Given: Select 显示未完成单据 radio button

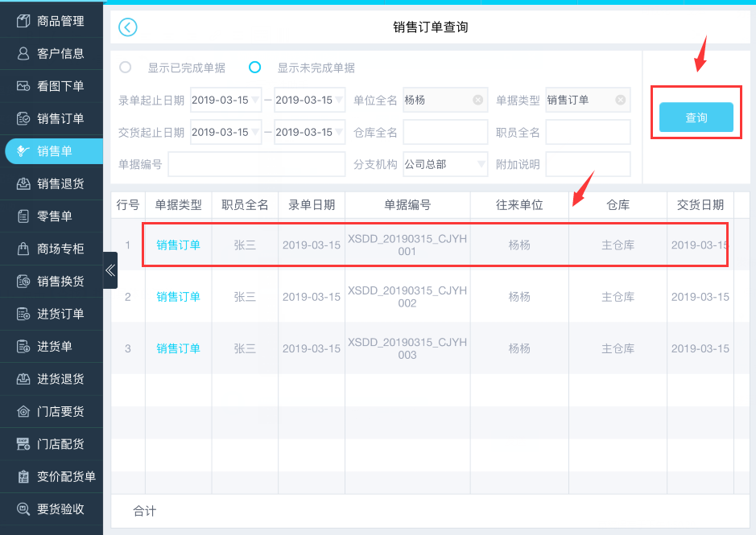Looking at the screenshot, I should pos(254,68).
